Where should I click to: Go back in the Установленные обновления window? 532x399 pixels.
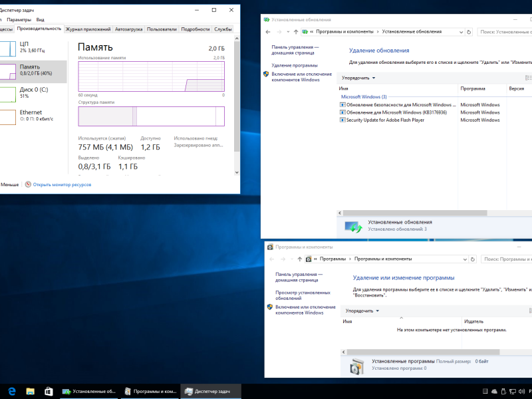268,32
